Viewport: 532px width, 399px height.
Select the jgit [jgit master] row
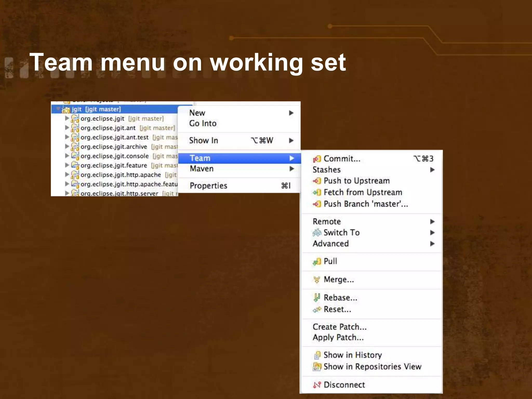(114, 109)
